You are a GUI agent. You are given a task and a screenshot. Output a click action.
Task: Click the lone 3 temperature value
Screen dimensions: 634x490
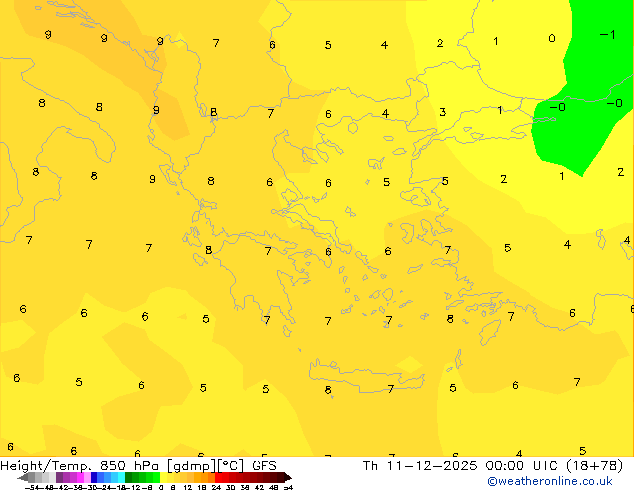pos(442,112)
